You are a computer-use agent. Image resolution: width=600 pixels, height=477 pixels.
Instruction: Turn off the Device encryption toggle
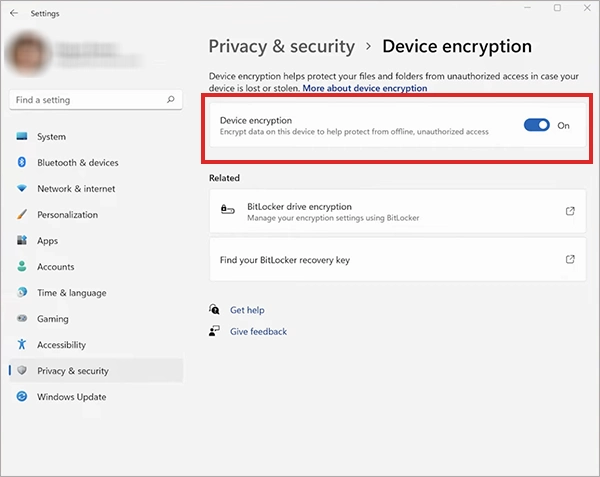536,125
